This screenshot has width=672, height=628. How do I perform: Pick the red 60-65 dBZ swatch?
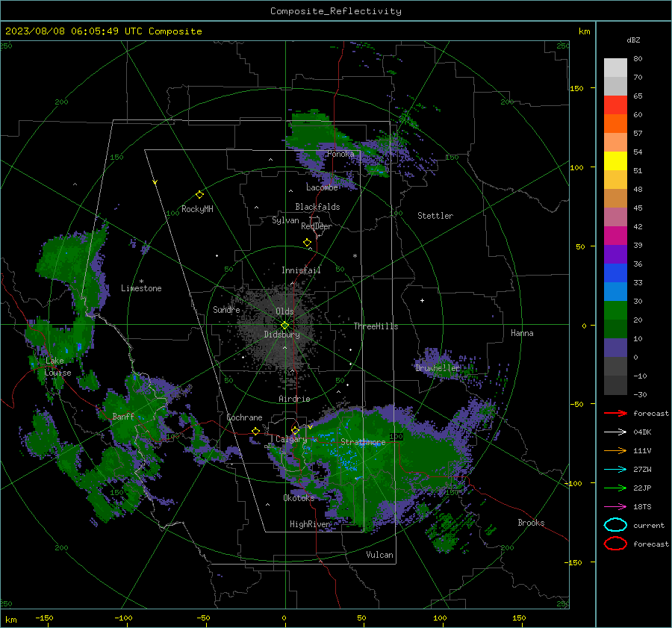coord(615,105)
